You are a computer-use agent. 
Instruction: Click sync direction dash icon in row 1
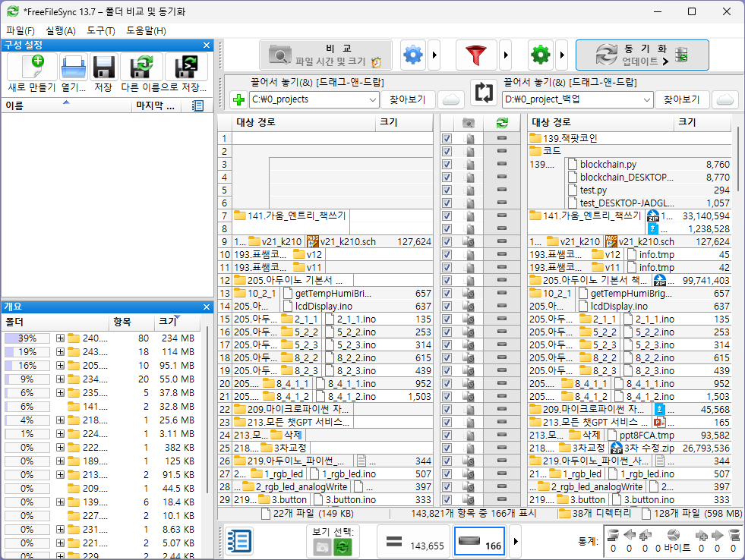502,138
